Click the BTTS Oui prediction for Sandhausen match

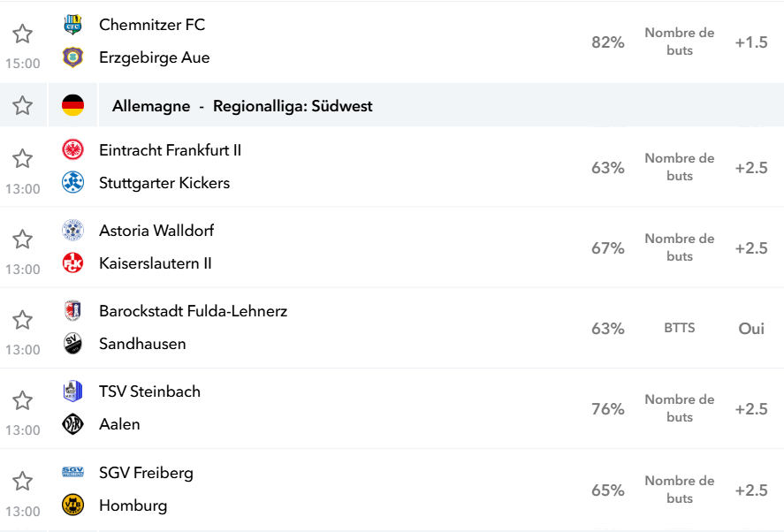[x=751, y=329]
